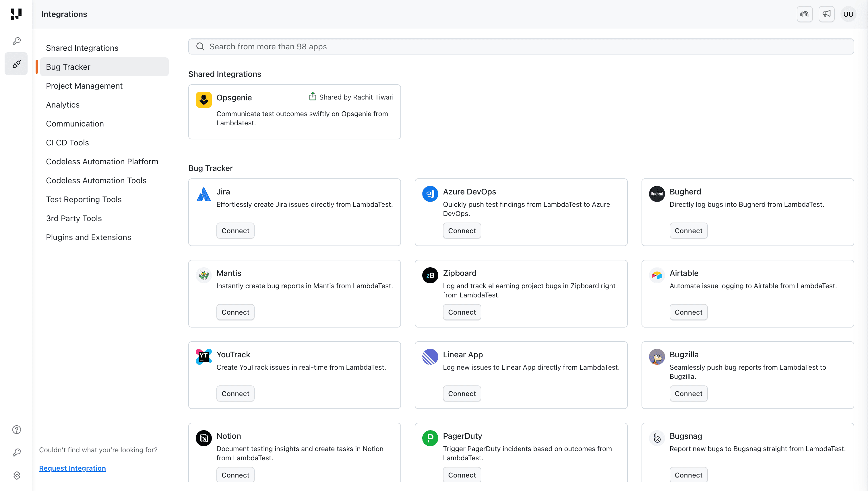Select the Analytics category
Viewport: 868px width, 491px height.
click(63, 105)
